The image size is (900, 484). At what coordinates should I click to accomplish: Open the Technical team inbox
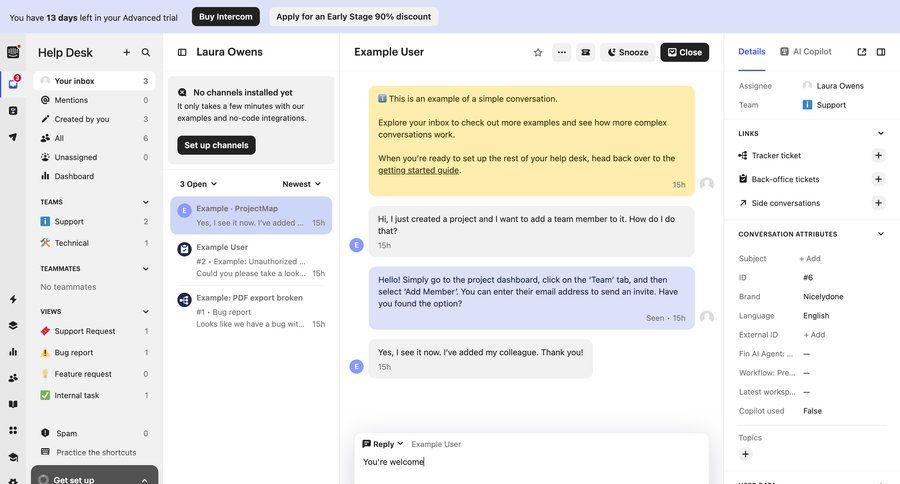tap(94, 243)
